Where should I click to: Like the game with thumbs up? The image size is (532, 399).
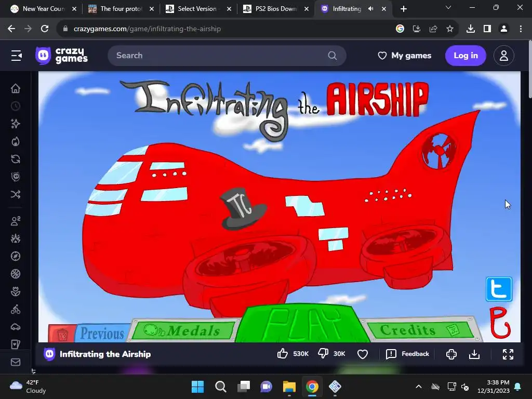click(282, 353)
